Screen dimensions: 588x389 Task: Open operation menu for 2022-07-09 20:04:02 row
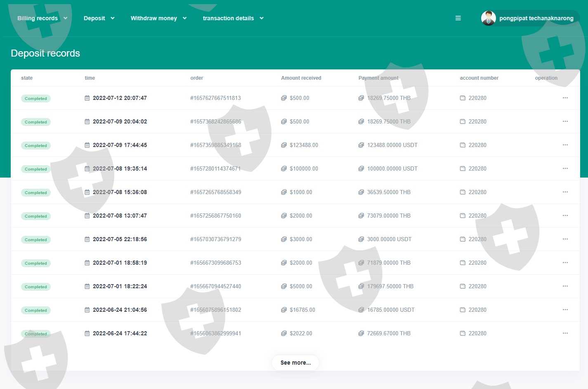(x=565, y=121)
